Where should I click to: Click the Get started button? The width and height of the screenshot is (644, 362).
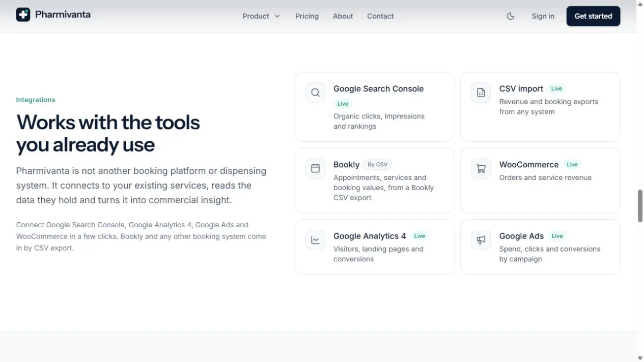pyautogui.click(x=593, y=16)
